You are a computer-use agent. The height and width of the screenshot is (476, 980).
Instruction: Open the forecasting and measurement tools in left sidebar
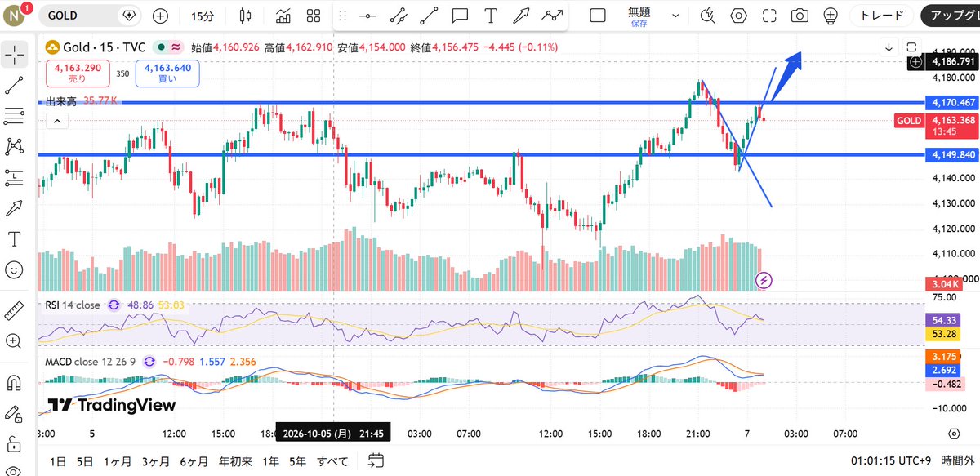coord(14,177)
